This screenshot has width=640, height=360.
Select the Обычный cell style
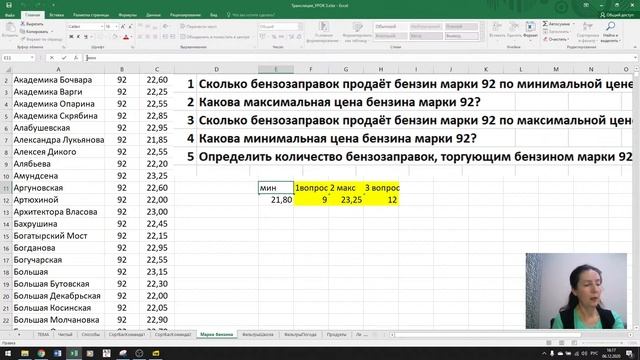click(390, 27)
